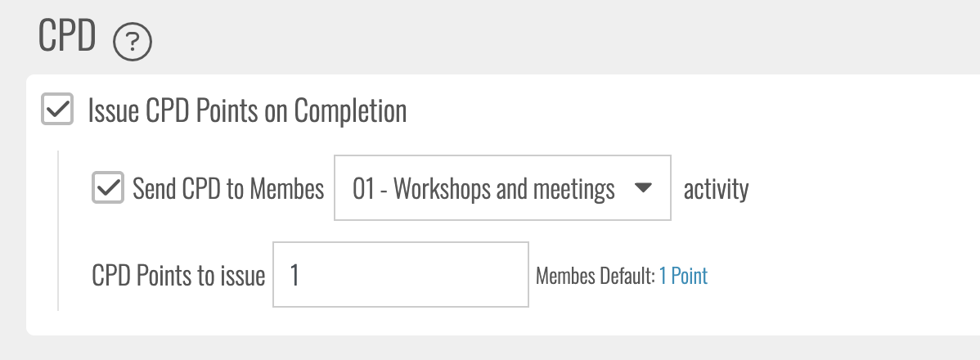Click the 'CPD Points to issue' label
Viewport: 980px width, 360px height.
pyautogui.click(x=178, y=276)
